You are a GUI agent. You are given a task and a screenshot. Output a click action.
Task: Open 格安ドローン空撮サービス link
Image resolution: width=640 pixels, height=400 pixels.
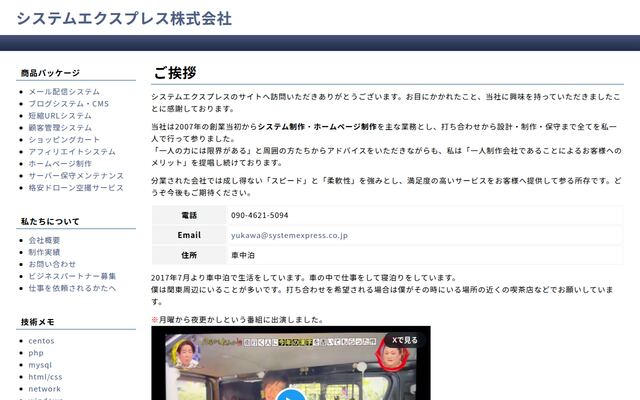[76, 188]
